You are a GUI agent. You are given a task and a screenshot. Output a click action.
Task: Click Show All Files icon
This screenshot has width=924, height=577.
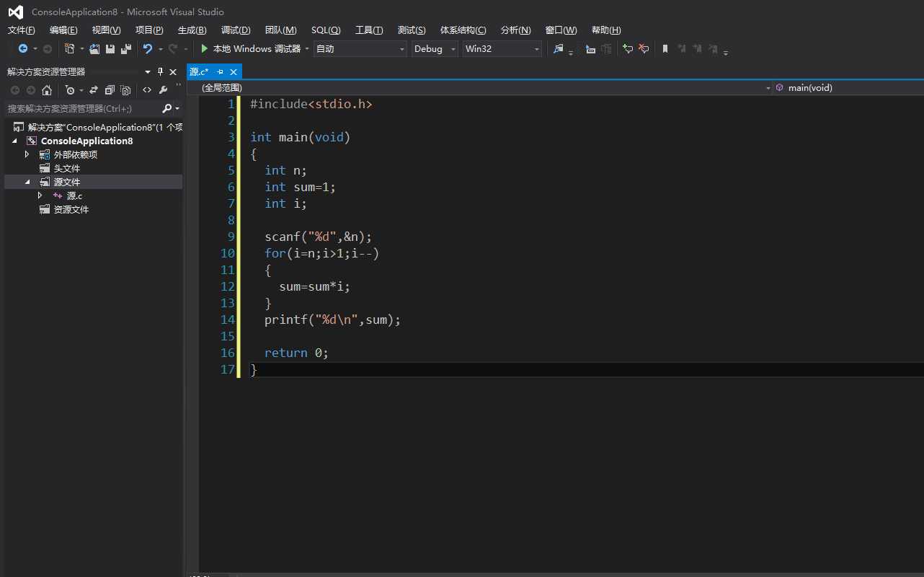tap(125, 90)
